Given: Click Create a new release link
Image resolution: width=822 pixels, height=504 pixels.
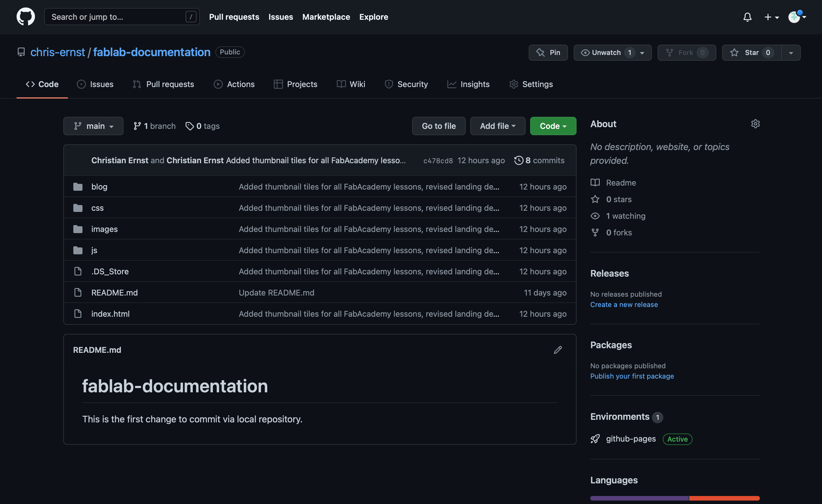Looking at the screenshot, I should pos(624,304).
